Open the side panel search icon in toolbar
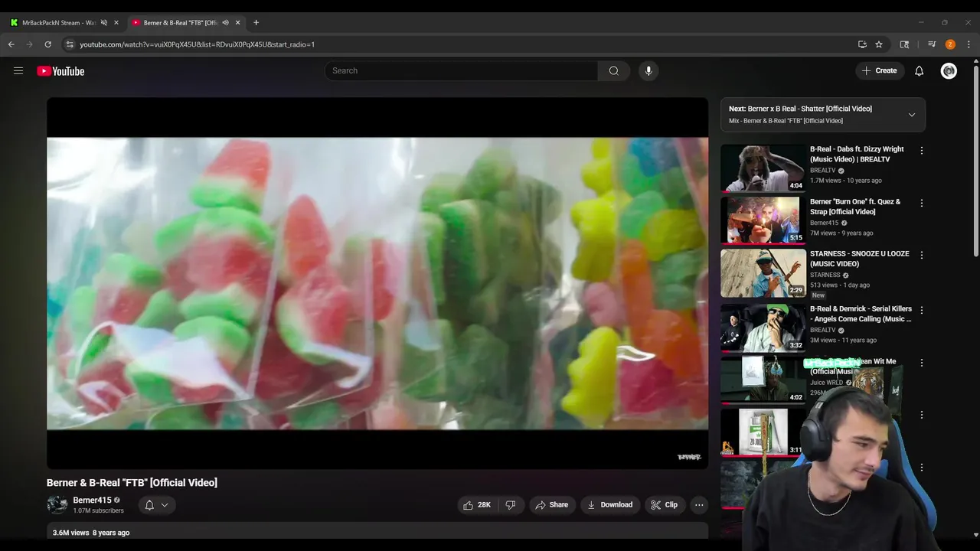Screen dimensions: 980x551 (x=904, y=44)
